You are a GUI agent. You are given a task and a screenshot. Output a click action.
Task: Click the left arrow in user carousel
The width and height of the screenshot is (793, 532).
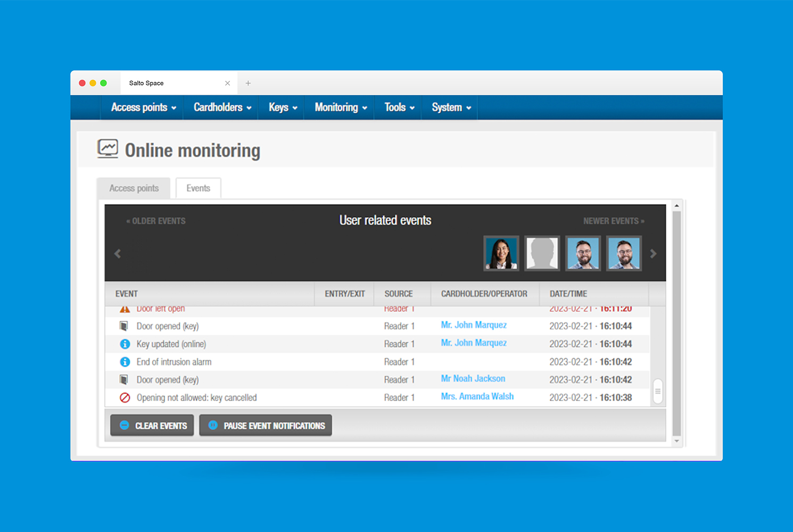118,254
